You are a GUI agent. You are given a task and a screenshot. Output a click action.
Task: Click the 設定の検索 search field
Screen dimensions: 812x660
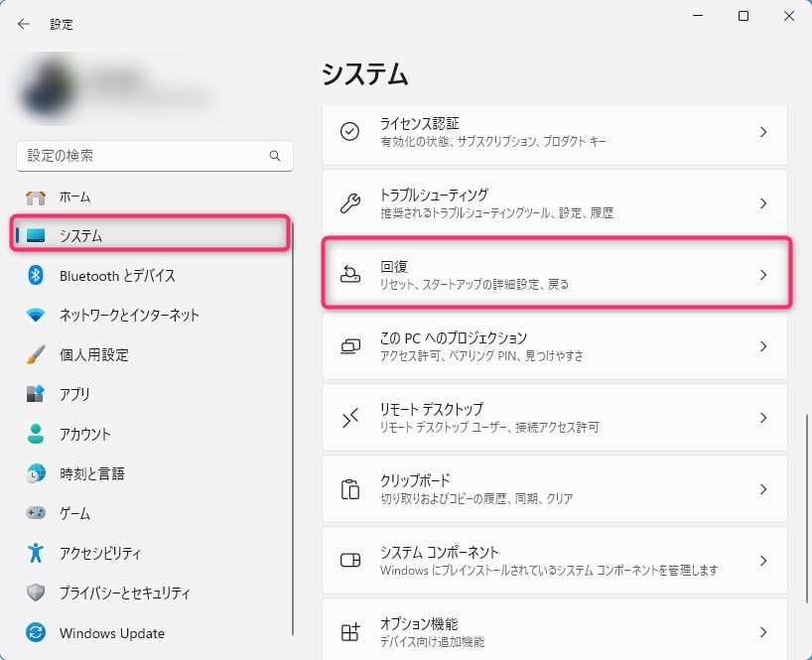point(144,157)
